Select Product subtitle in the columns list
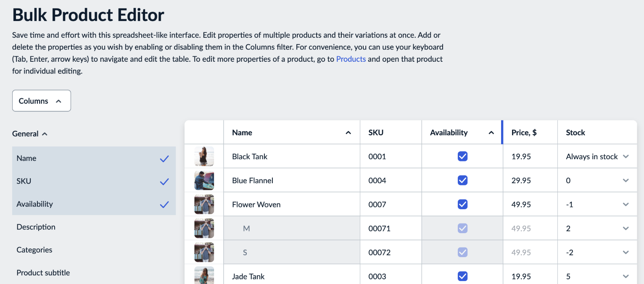 43,273
